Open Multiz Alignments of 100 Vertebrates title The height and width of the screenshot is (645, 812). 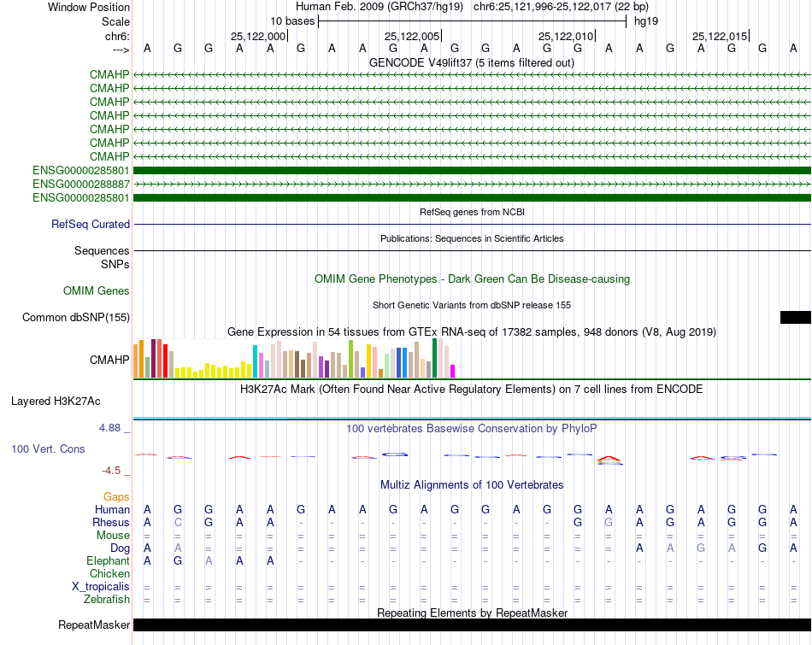coord(472,484)
